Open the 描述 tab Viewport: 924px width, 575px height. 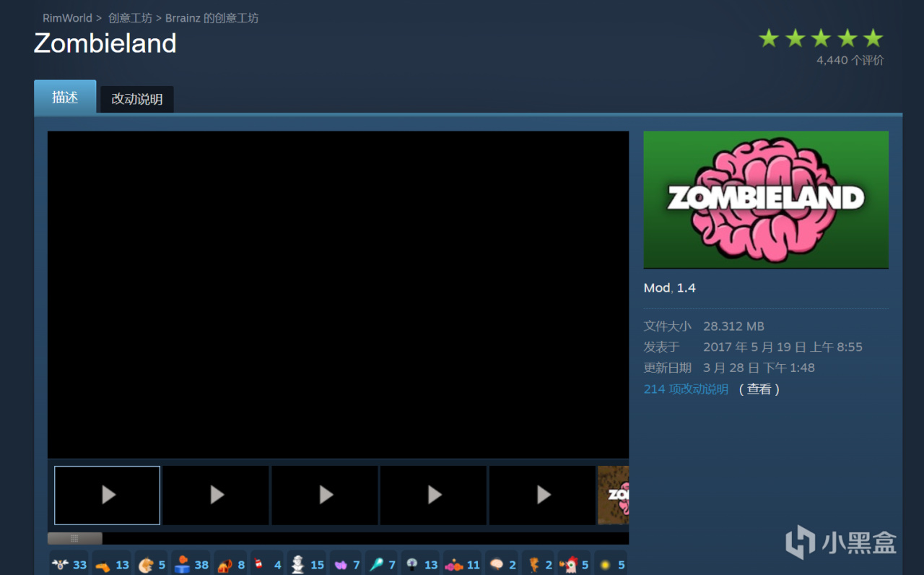[x=65, y=97]
